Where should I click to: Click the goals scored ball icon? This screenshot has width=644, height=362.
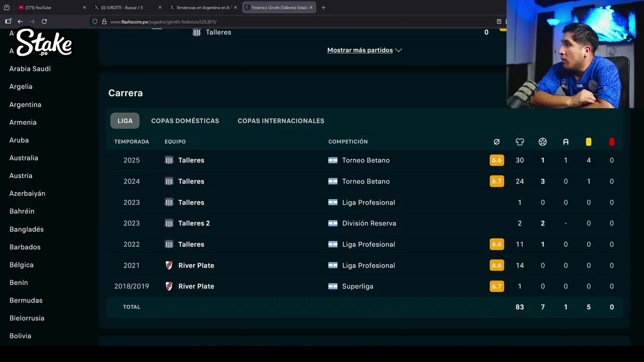pyautogui.click(x=542, y=142)
